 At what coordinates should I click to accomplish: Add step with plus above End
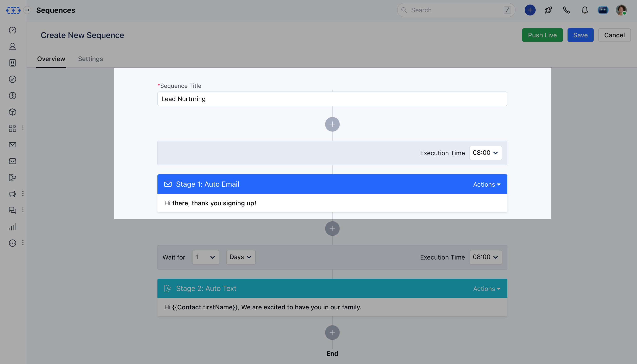click(332, 333)
